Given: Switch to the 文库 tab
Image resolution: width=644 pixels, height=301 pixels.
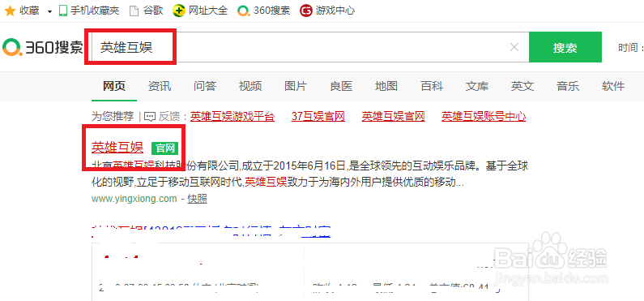Looking at the screenshot, I should [x=477, y=86].
